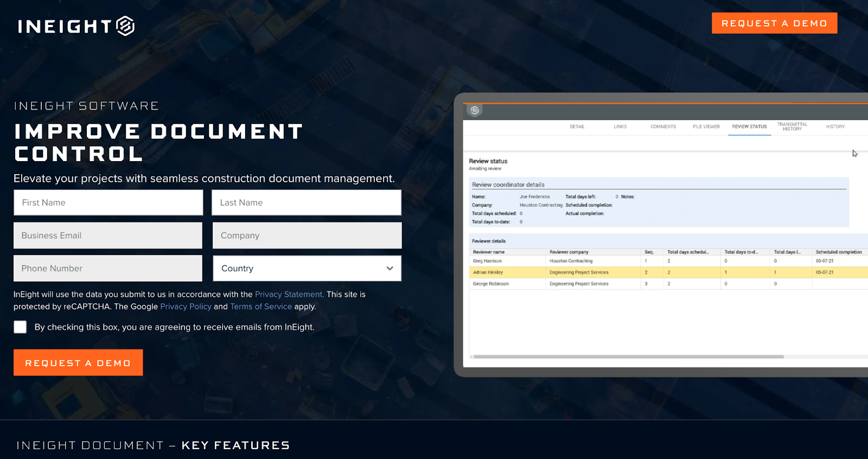Click the top-right Request a Demo button
The image size is (868, 459).
[x=774, y=23]
